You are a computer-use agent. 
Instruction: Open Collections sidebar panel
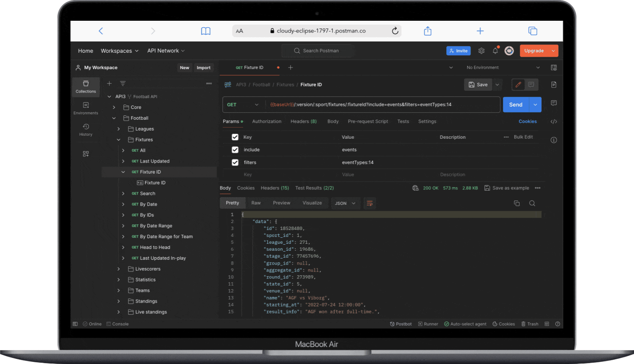(86, 86)
